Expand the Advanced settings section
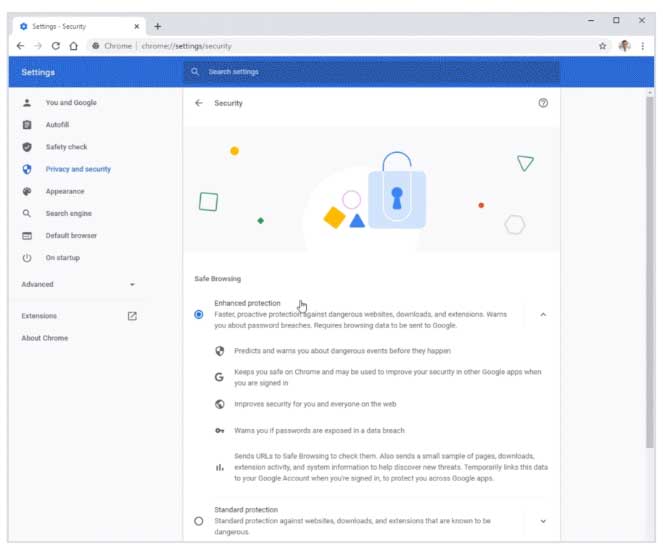This screenshot has width=663, height=558. coord(79,284)
